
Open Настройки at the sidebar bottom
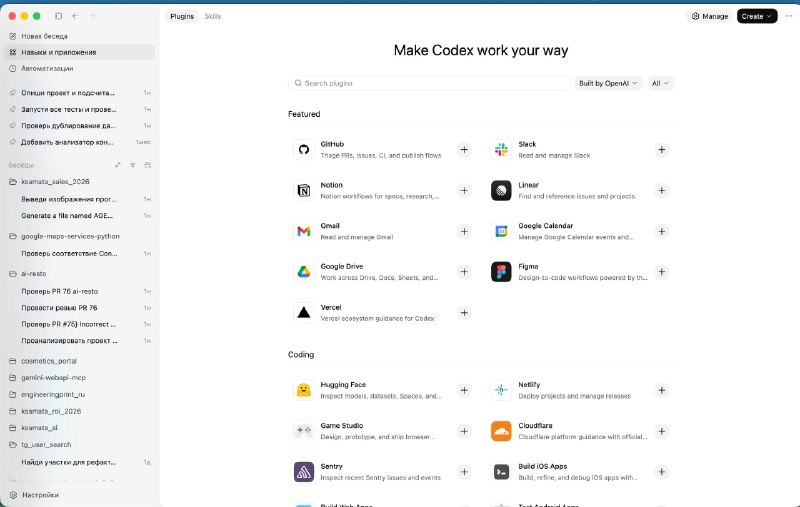click(x=40, y=494)
